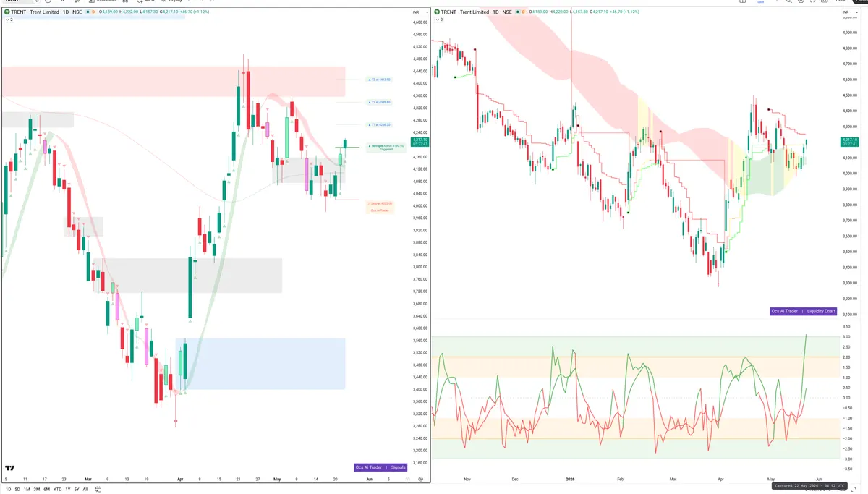Click the TradingView logo in left chart
This screenshot has width=868, height=494.
(10, 469)
